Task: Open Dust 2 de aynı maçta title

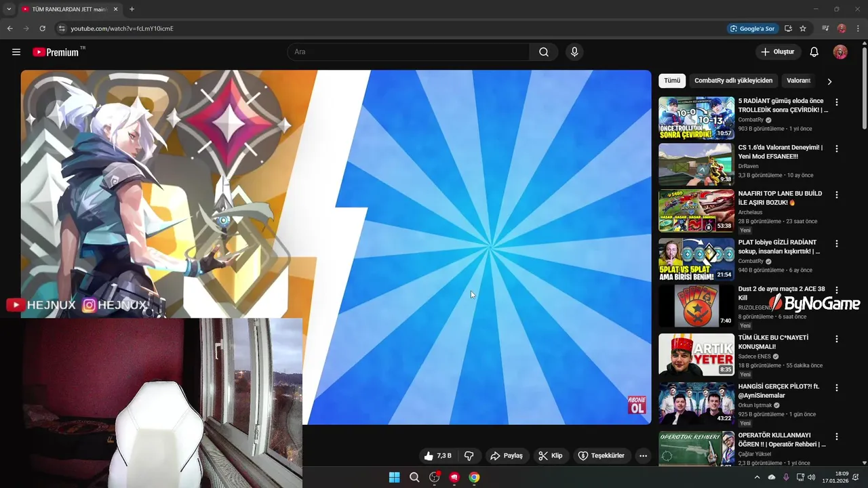Action: (781, 293)
